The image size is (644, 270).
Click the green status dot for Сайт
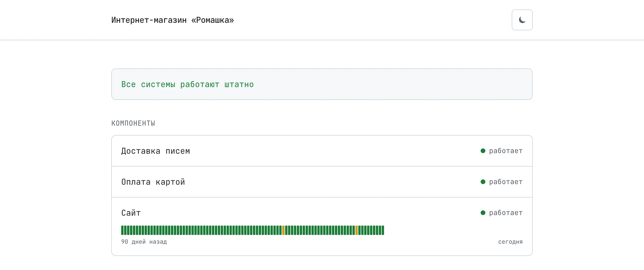(483, 213)
